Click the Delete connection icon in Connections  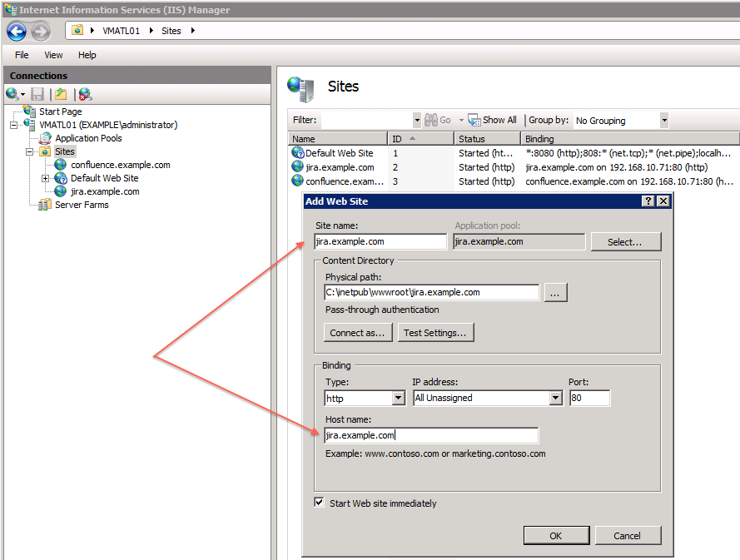click(86, 94)
